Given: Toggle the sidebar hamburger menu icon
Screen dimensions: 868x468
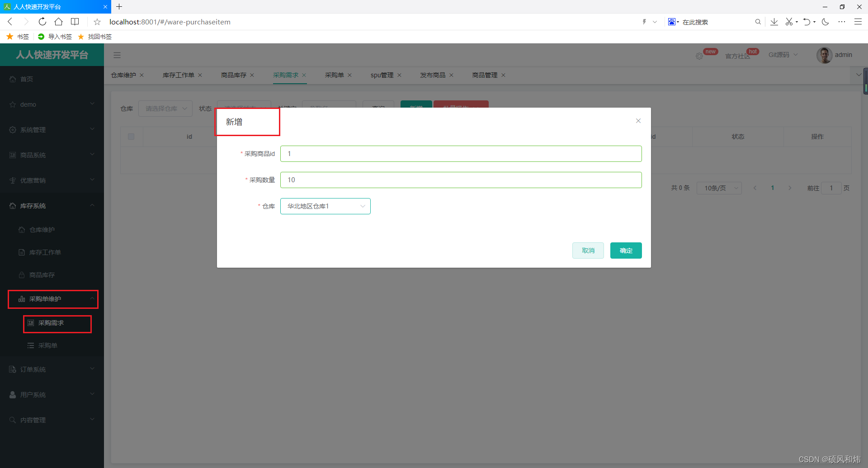Looking at the screenshot, I should point(117,55).
